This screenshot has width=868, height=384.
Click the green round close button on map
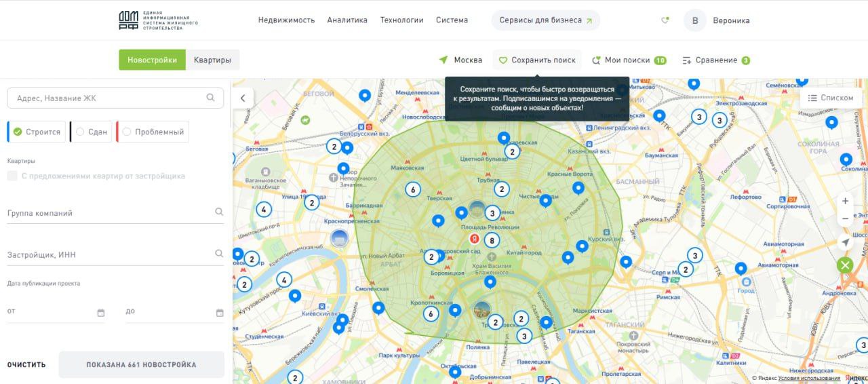845,265
